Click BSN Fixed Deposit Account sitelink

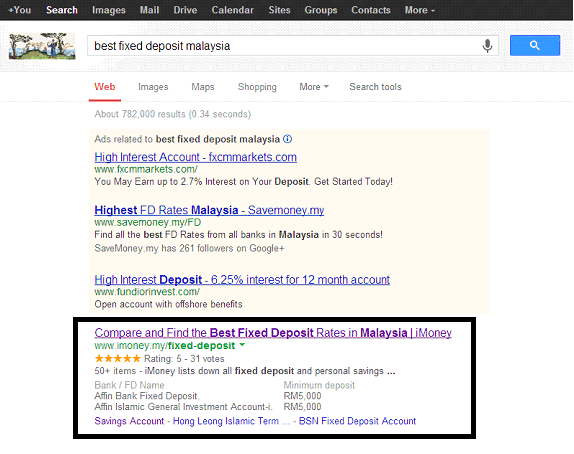357,421
